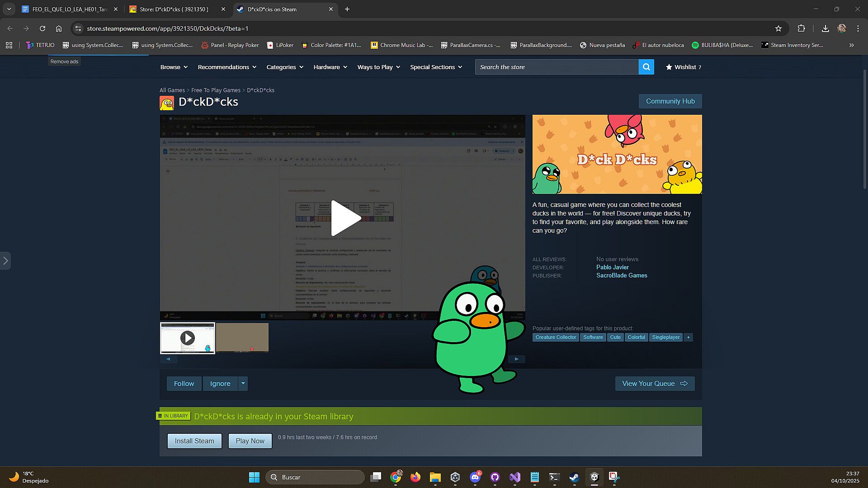Expand the dropdown arrow next to Ignore
This screenshot has width=868, height=488.
pyautogui.click(x=243, y=384)
